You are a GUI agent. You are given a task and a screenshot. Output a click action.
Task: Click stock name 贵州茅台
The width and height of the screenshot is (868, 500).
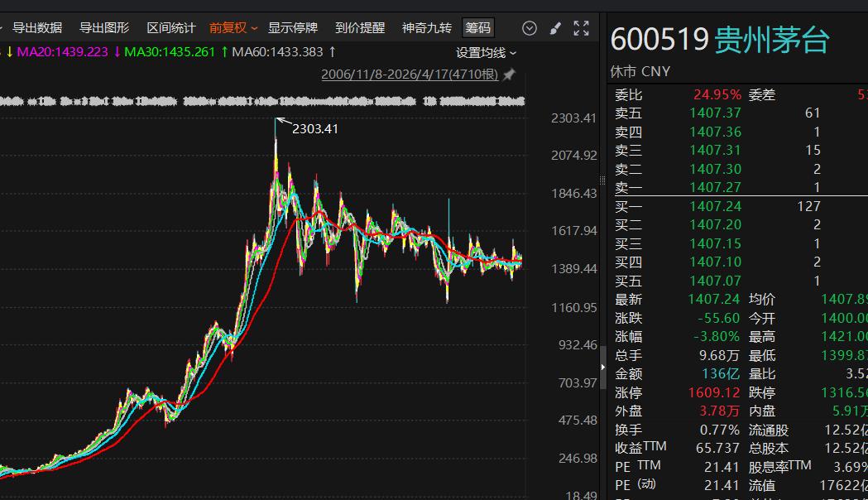(772, 40)
